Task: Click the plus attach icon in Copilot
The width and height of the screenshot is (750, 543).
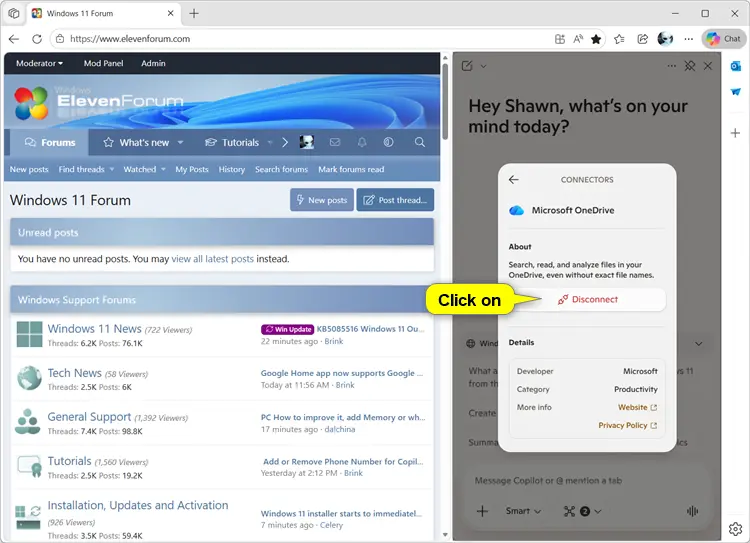Action: tap(482, 511)
